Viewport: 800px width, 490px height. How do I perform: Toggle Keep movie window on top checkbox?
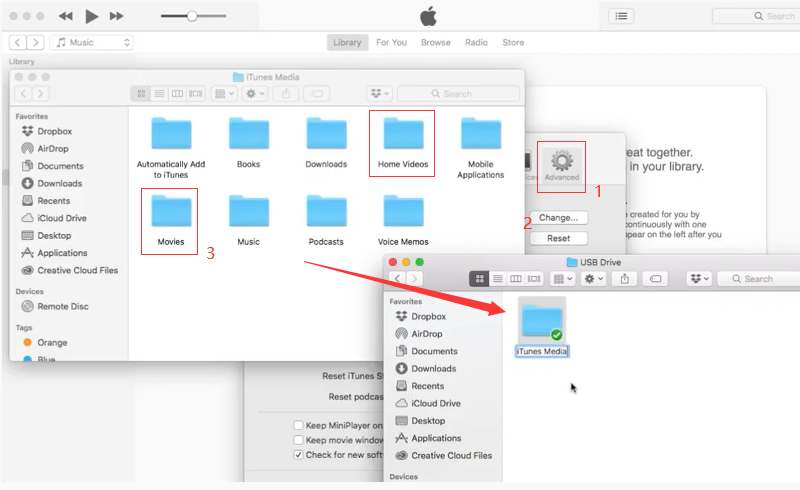coord(298,440)
